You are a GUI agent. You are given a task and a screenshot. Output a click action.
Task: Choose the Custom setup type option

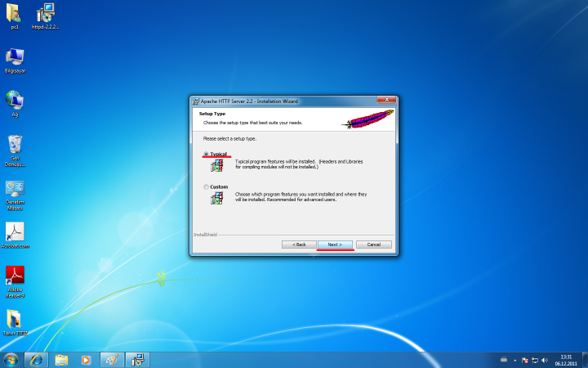[x=206, y=186]
